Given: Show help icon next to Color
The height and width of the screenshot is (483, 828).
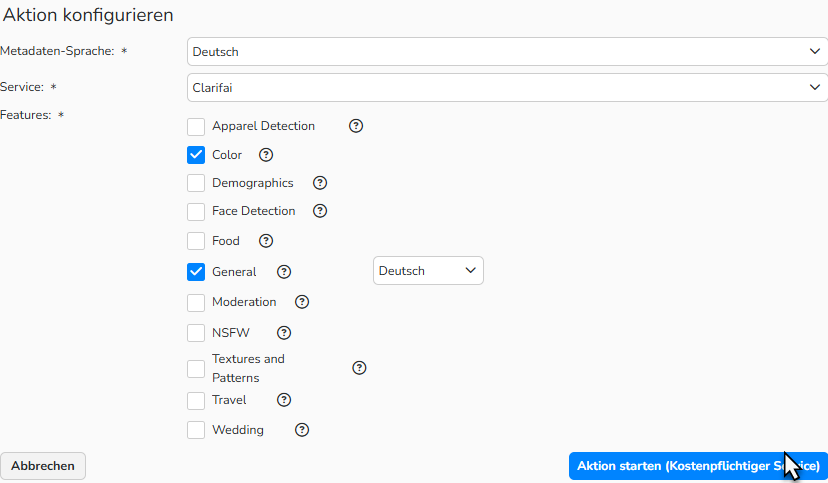Looking at the screenshot, I should 266,155.
